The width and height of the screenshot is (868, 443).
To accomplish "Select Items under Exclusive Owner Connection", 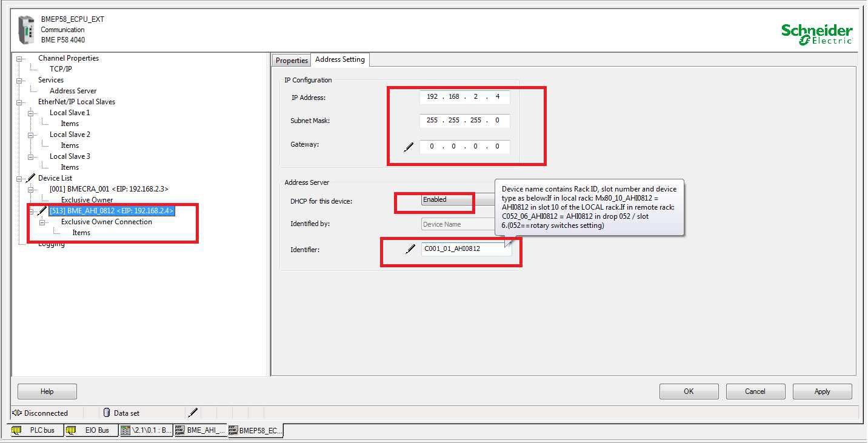I will [x=81, y=233].
